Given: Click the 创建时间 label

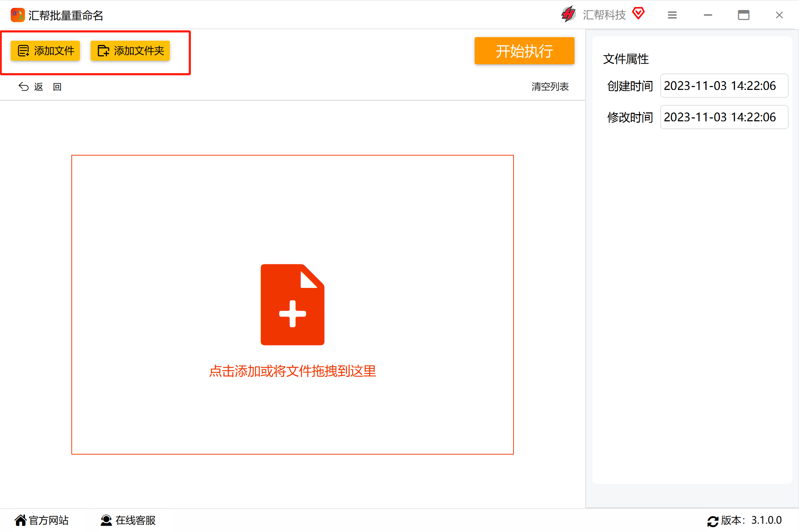Looking at the screenshot, I should [630, 86].
